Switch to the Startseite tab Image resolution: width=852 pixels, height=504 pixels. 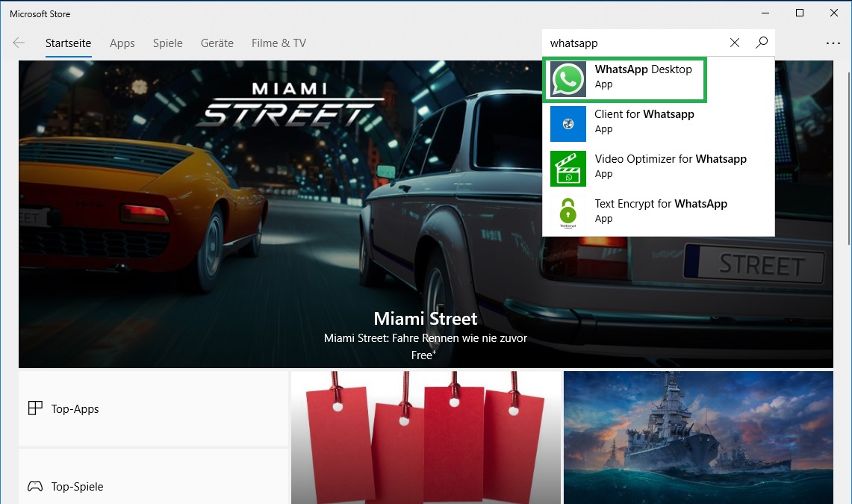click(69, 43)
